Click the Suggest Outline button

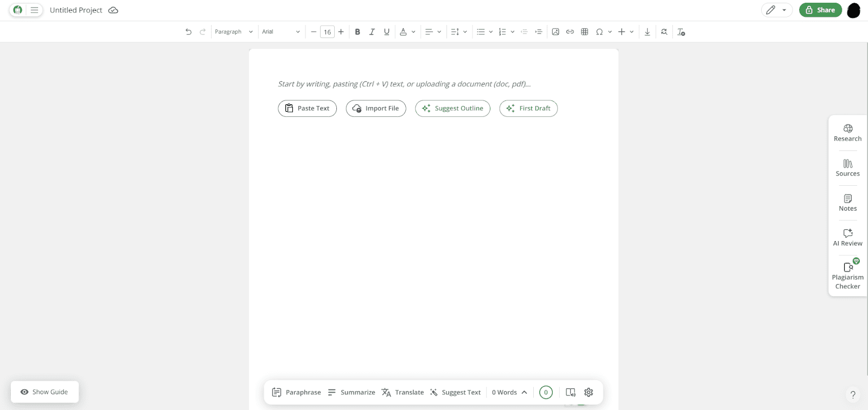point(452,108)
